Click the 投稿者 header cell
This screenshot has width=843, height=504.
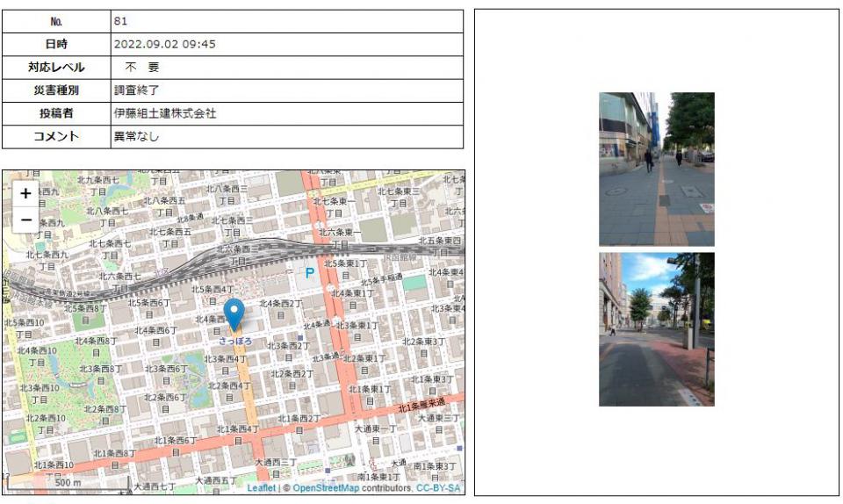[x=56, y=113]
